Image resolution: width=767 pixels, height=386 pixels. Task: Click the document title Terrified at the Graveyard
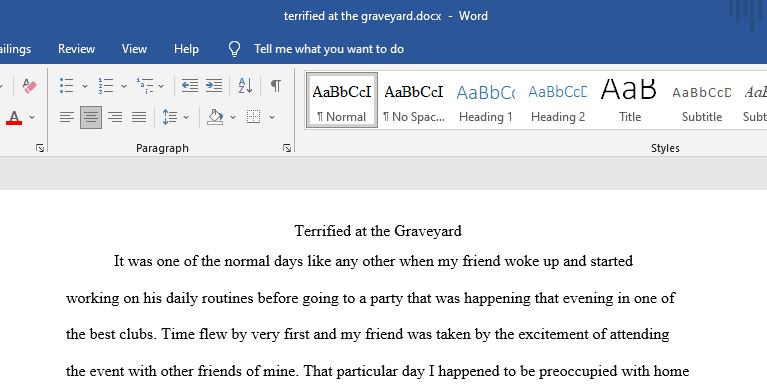coord(378,230)
